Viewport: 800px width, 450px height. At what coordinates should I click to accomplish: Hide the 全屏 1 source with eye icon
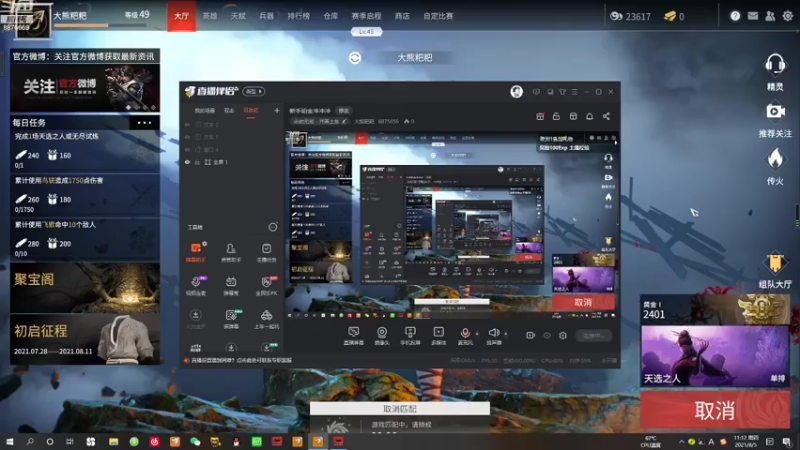pyautogui.click(x=187, y=162)
